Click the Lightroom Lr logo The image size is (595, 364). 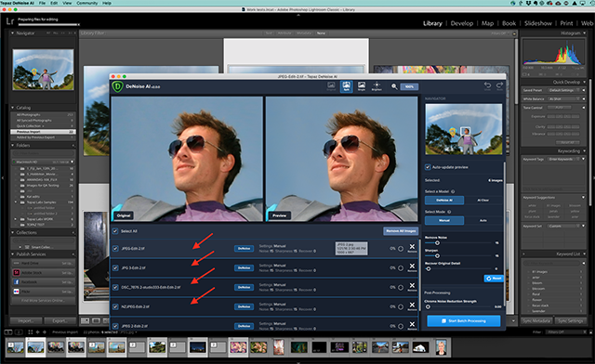pyautogui.click(x=10, y=21)
